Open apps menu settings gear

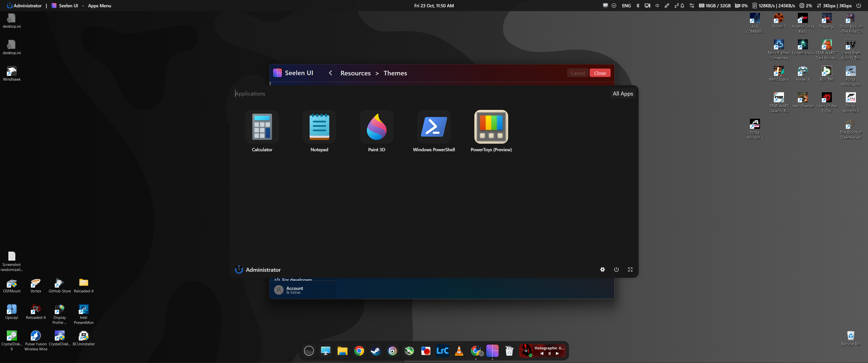pos(602,269)
